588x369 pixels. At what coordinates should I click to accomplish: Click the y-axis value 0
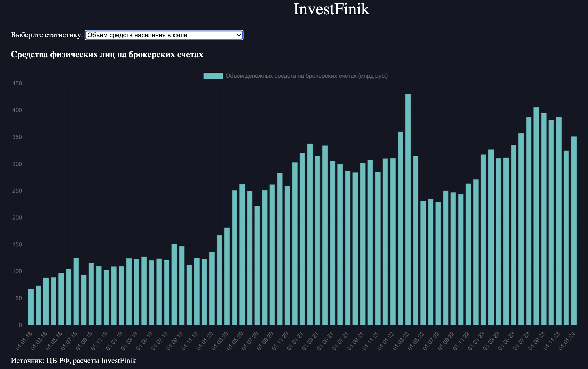coord(20,325)
